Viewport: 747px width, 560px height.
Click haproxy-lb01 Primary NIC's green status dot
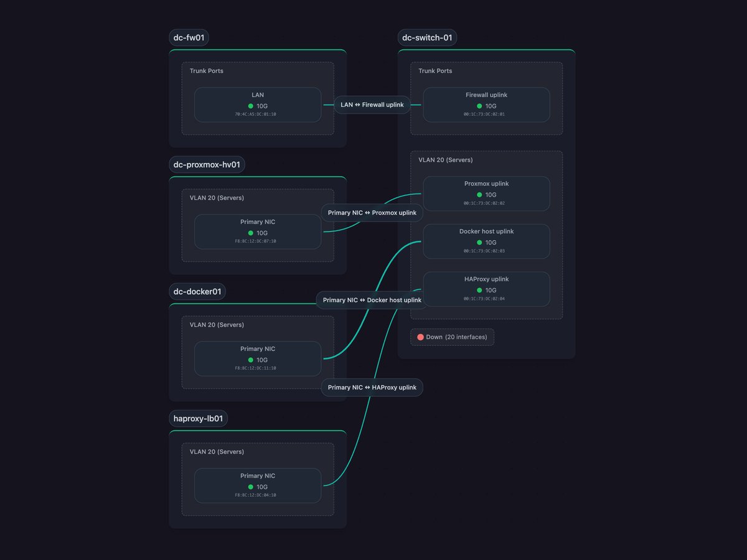click(251, 487)
